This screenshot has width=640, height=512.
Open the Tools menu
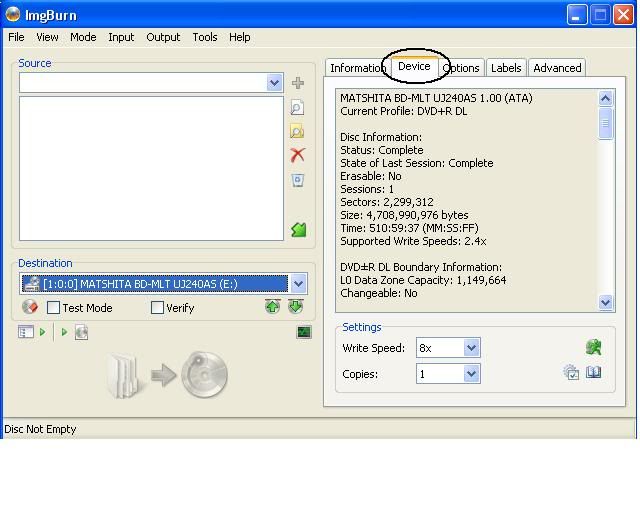point(204,37)
